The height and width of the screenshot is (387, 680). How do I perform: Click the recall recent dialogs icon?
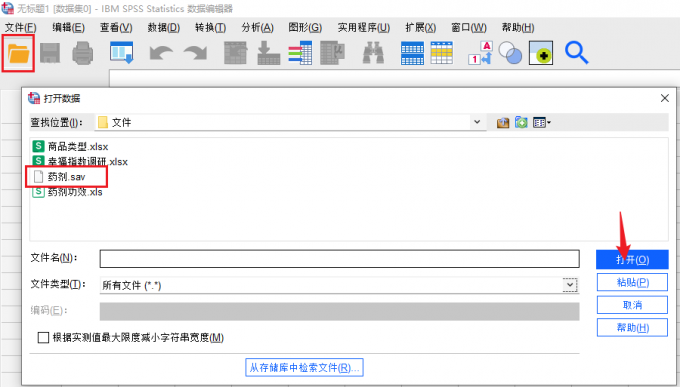click(121, 53)
